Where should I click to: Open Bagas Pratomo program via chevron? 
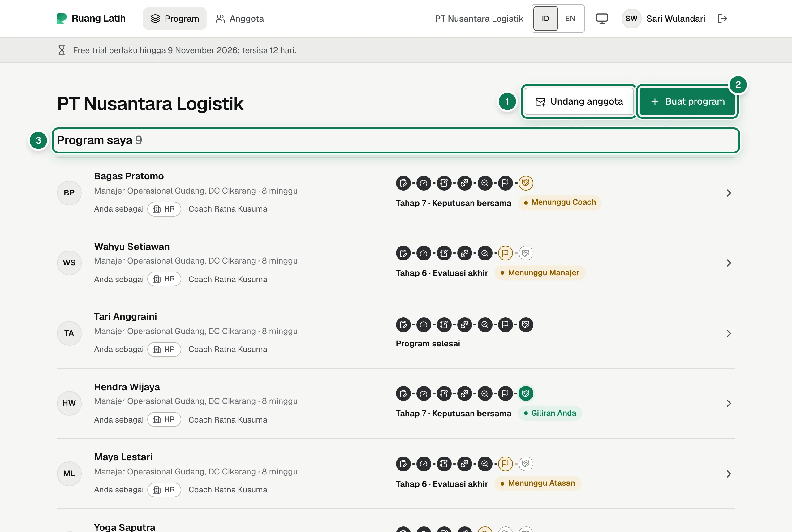point(728,193)
